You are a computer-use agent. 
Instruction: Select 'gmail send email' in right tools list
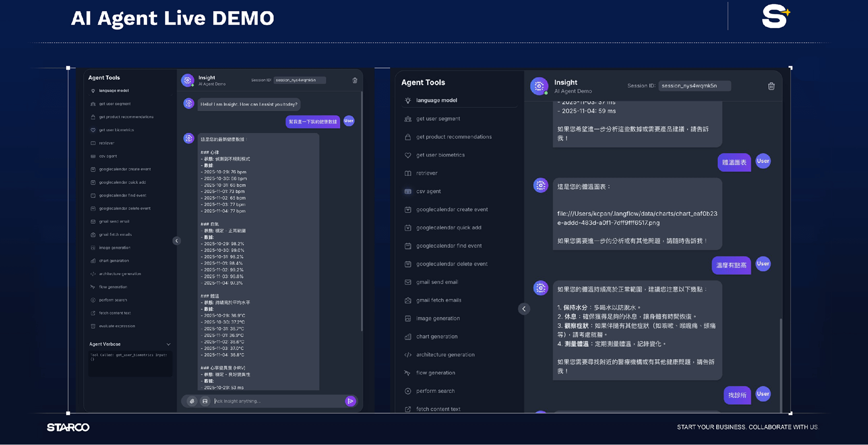[x=437, y=282]
